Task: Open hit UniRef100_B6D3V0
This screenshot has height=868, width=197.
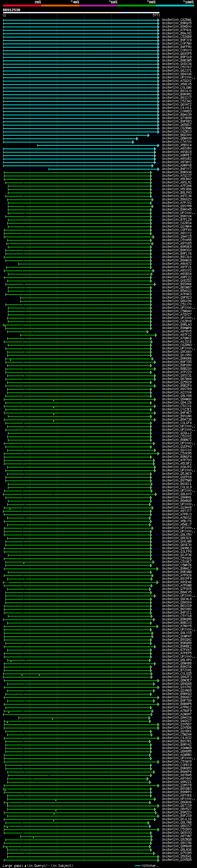Action: [176, 135]
